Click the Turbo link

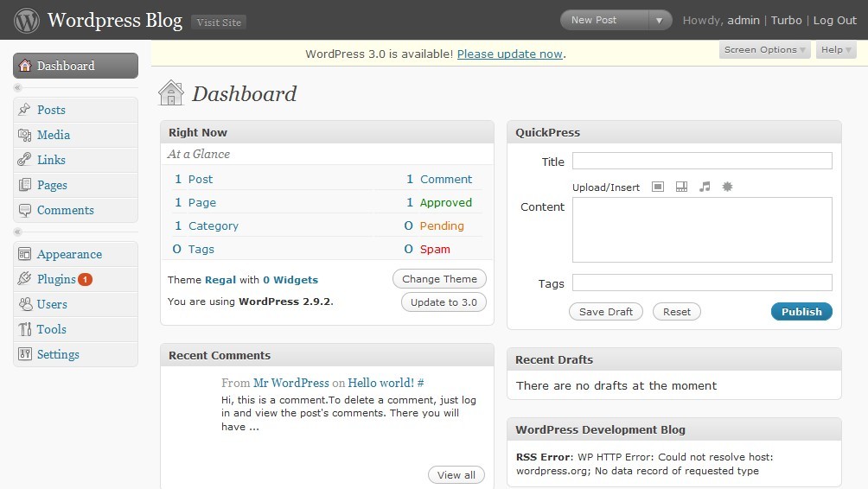click(x=786, y=21)
